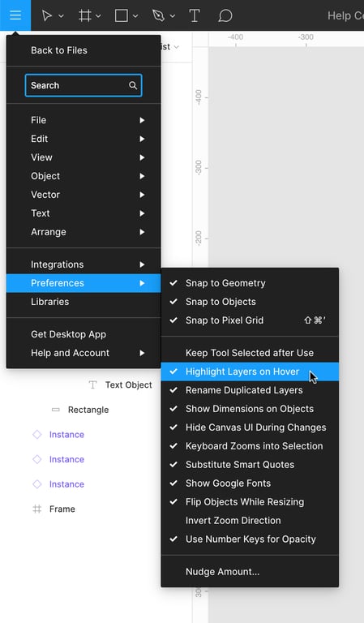Select the Comment tool icon
This screenshot has height=623, width=364.
click(x=225, y=15)
